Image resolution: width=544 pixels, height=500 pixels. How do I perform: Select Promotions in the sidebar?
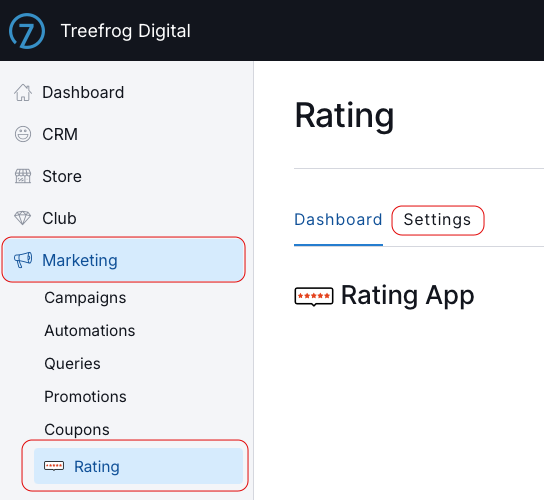85,397
